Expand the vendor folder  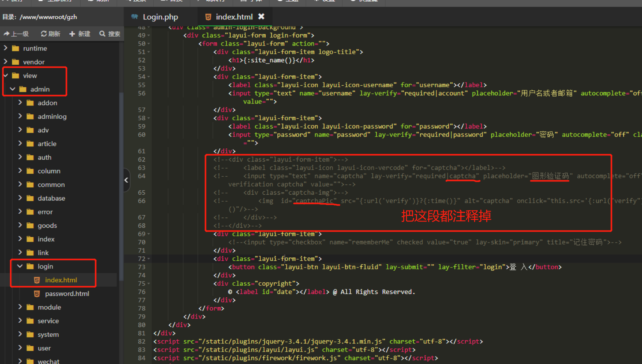point(5,62)
